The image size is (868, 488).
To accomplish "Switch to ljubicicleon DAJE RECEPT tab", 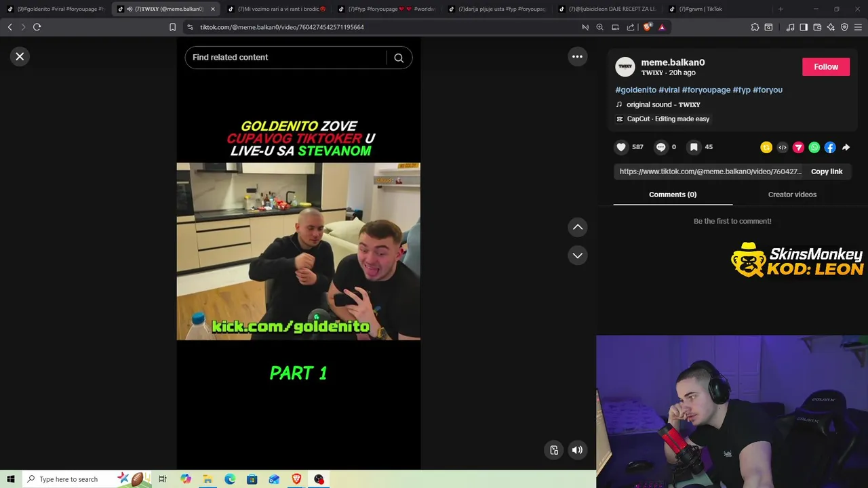I will [608, 9].
